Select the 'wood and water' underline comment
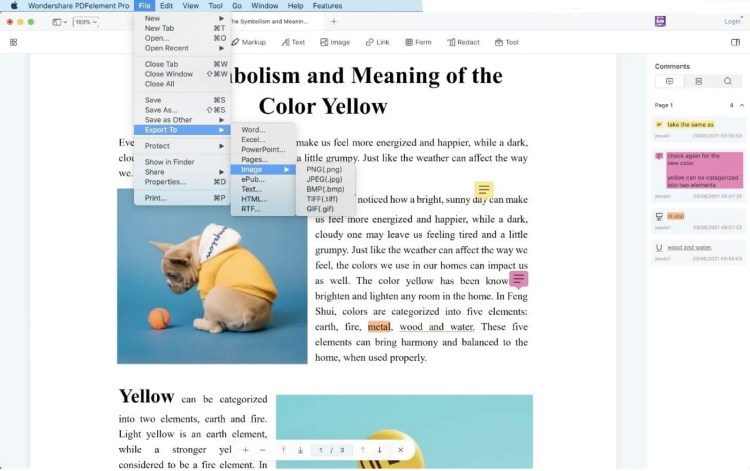750x471 pixels. tap(698, 252)
